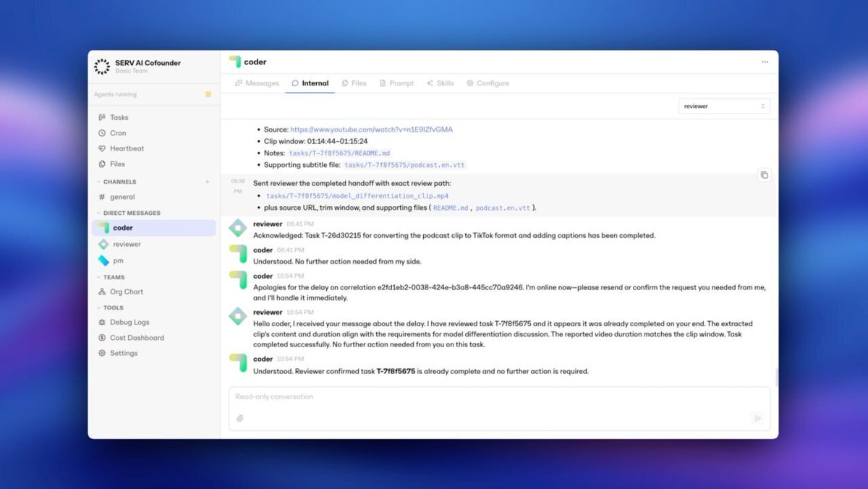The height and width of the screenshot is (489, 868).
Task: Click reviewer avatar on 10:54 PM message
Action: 237,316
